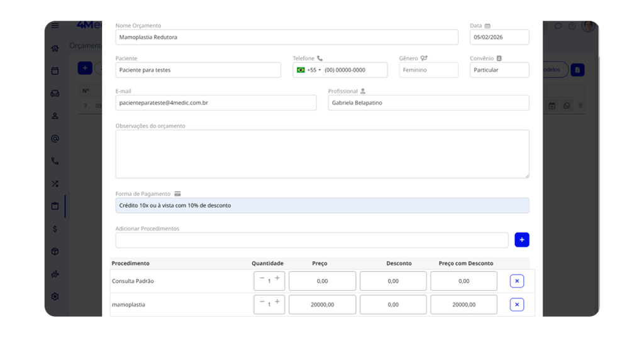Screen dimensions: 644x338
Task: Open settings gear in left sidebar
Action: pyautogui.click(x=55, y=297)
